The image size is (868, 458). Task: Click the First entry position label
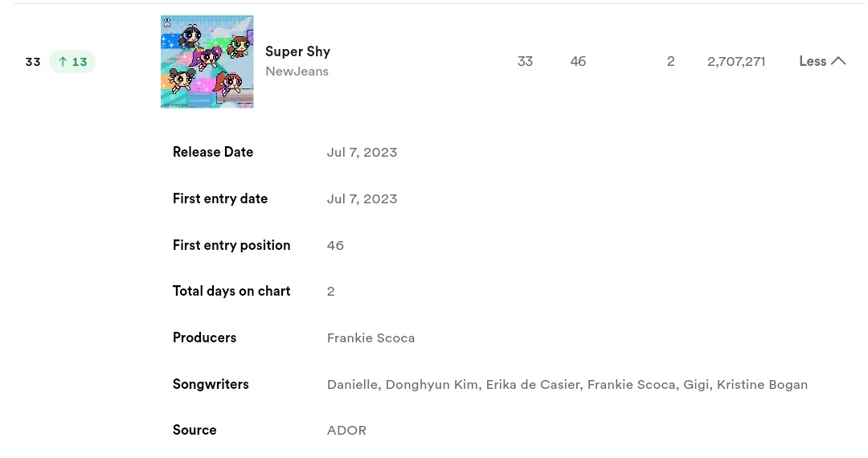(231, 245)
